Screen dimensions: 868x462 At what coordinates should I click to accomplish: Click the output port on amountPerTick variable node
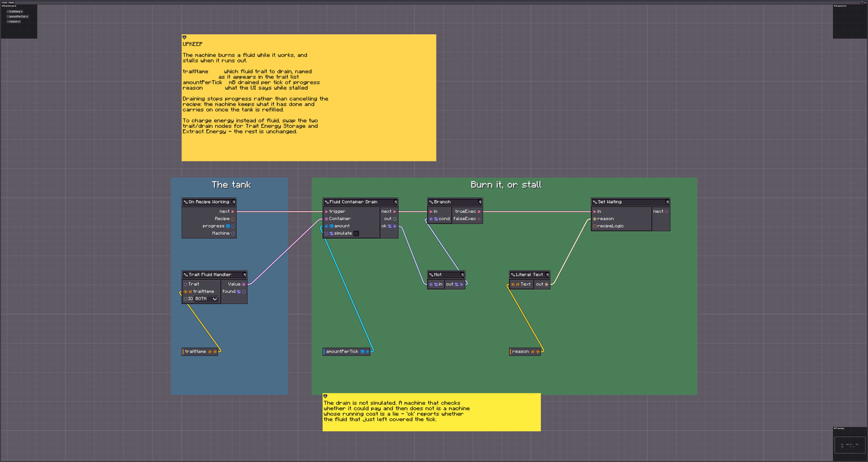pos(367,352)
